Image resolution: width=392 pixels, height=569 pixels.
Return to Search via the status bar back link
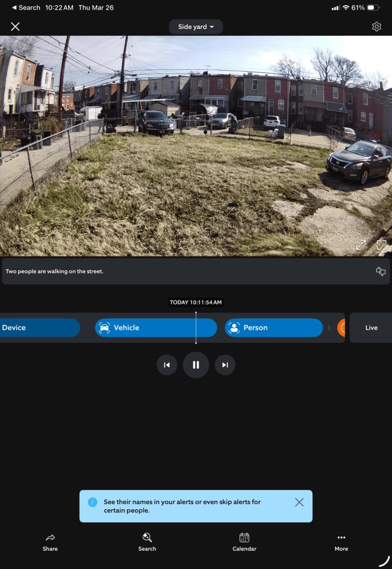click(26, 7)
